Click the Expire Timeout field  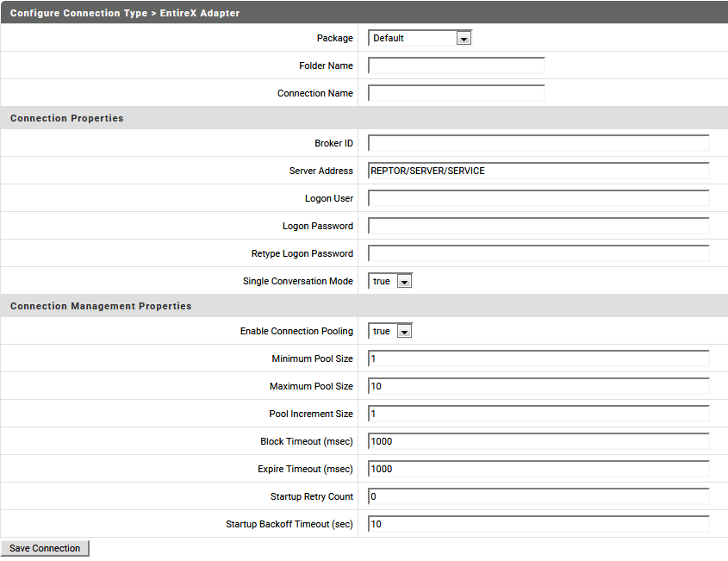click(538, 468)
